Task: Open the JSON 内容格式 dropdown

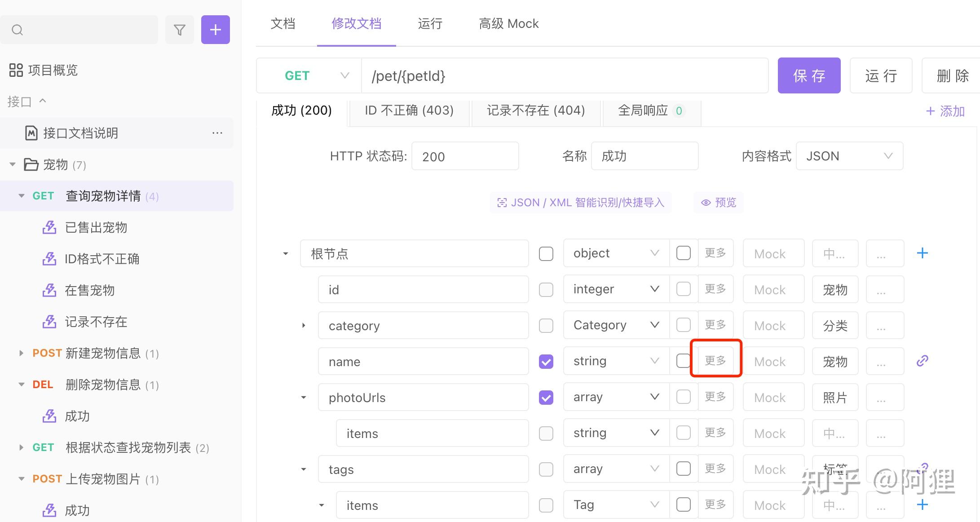Action: pyautogui.click(x=849, y=156)
